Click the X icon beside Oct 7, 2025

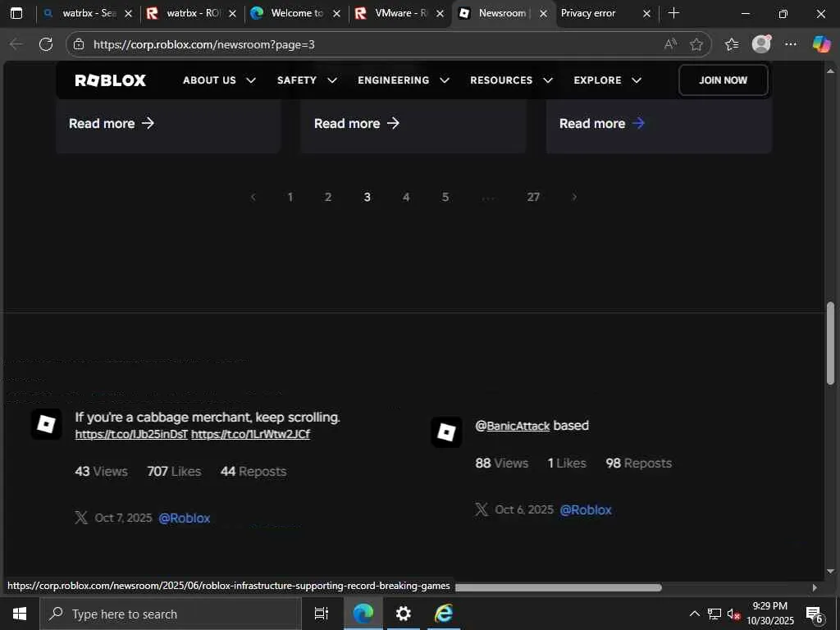click(x=81, y=518)
